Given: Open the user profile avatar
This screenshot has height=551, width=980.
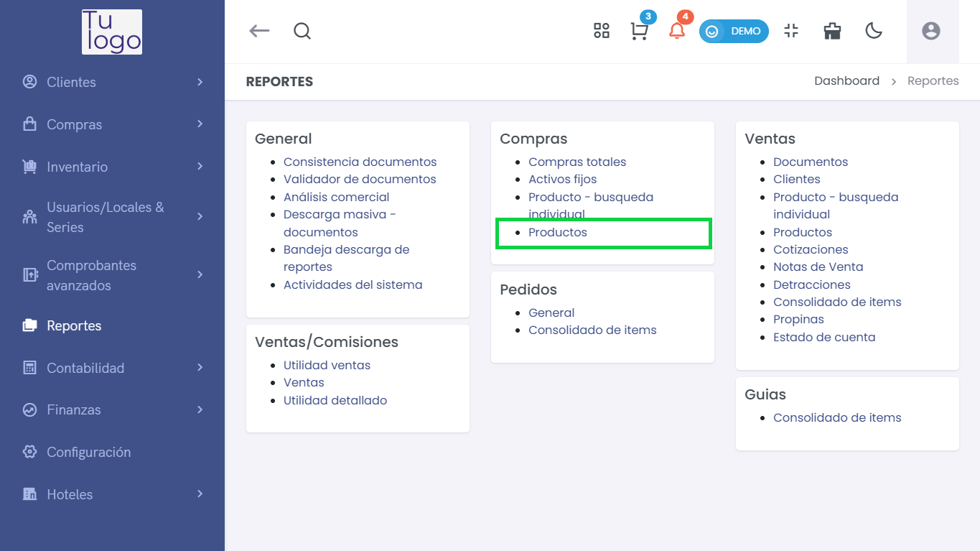Looking at the screenshot, I should pyautogui.click(x=931, y=31).
